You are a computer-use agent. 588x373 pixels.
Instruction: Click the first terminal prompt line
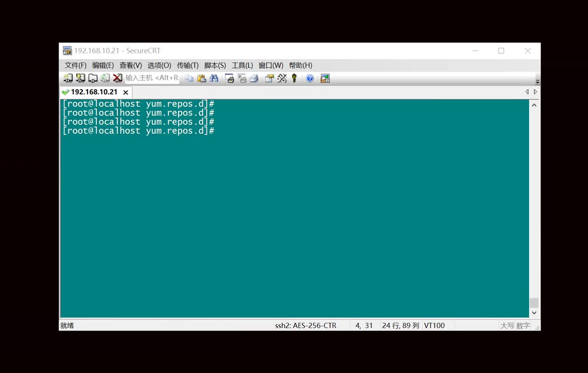point(138,104)
